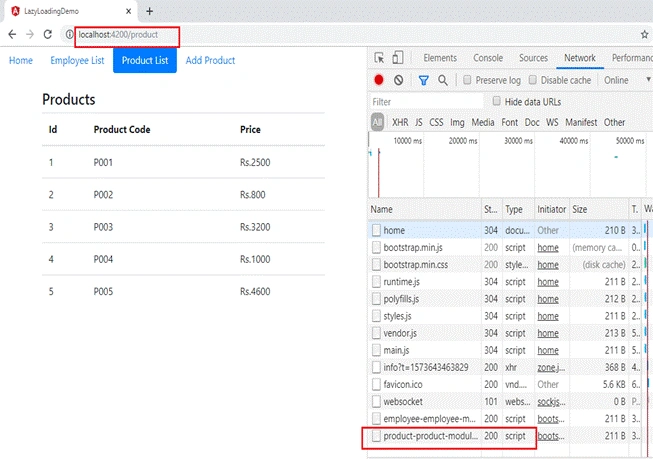Image resolution: width=653 pixels, height=459 pixels.
Task: Click the network Filter text field
Action: pyautogui.click(x=427, y=102)
